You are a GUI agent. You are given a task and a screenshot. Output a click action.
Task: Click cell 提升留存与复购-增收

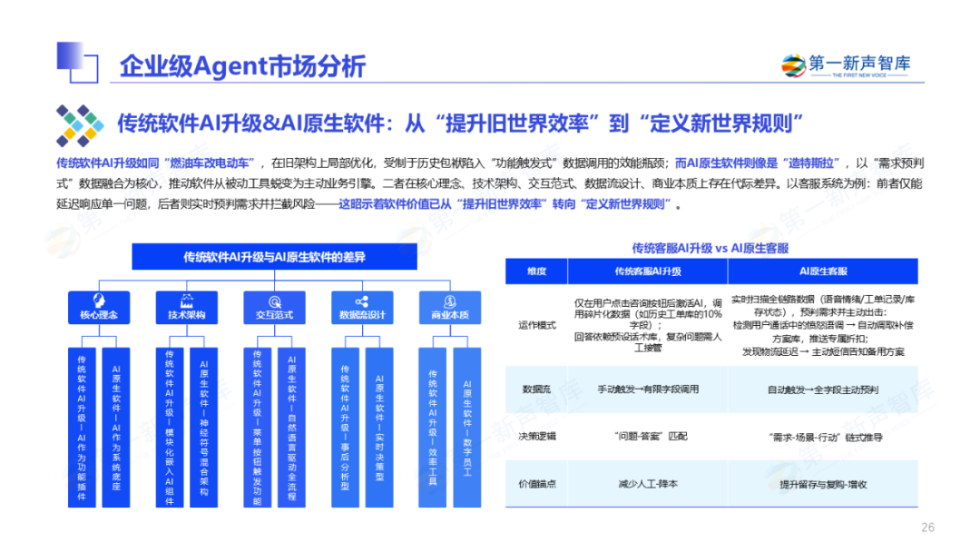coord(823,485)
